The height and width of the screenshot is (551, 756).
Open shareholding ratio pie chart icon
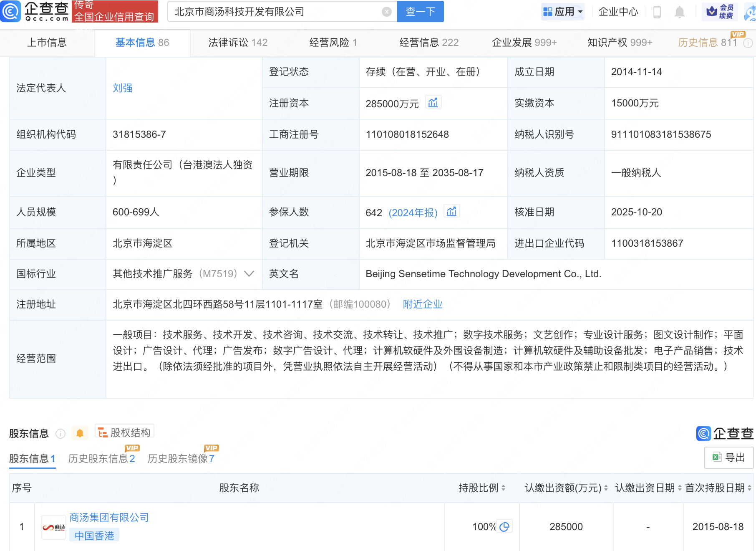[x=504, y=527]
